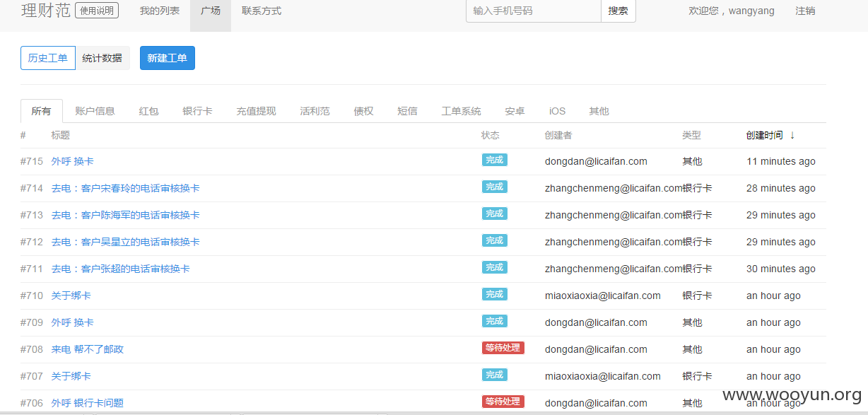Viewport: 868px width, 415px height.
Task: Open ticket 去电：客户陈海军的电话审核换卡
Action: pyautogui.click(x=125, y=215)
